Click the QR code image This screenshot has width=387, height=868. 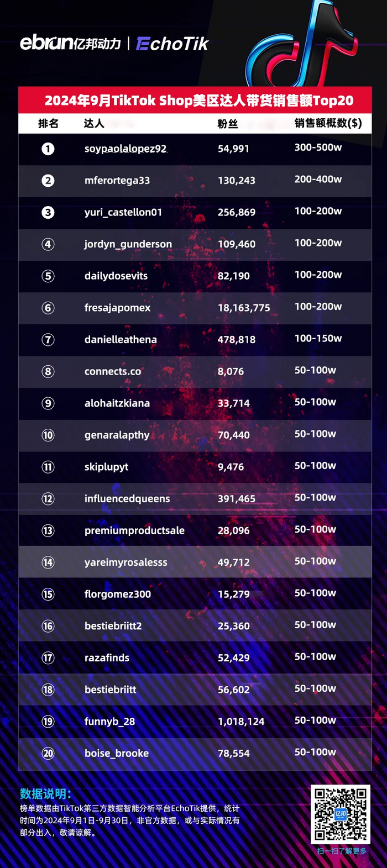click(x=341, y=814)
